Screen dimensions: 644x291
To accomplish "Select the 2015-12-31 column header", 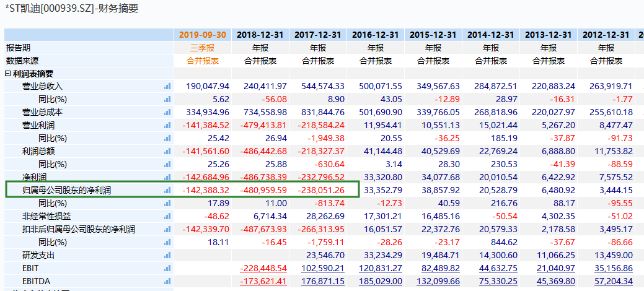I will pos(433,35).
